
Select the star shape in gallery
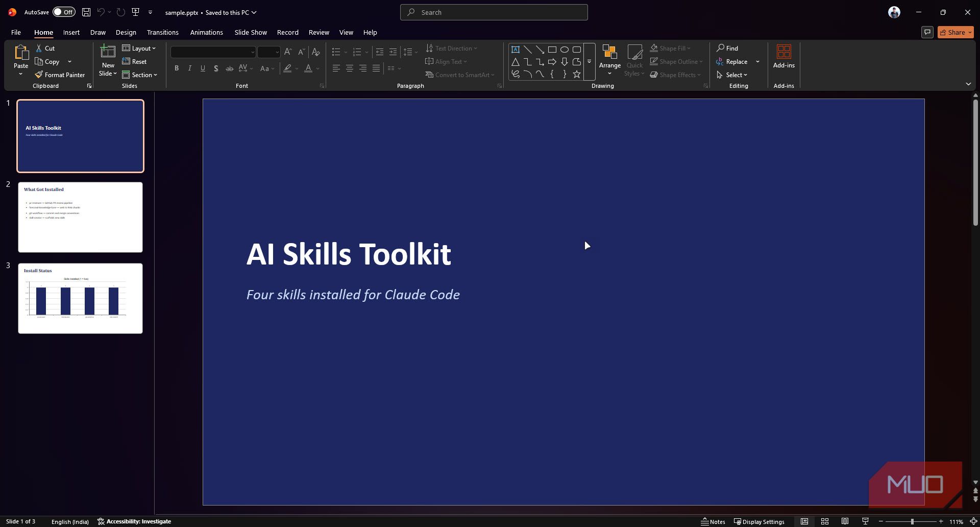coord(577,74)
